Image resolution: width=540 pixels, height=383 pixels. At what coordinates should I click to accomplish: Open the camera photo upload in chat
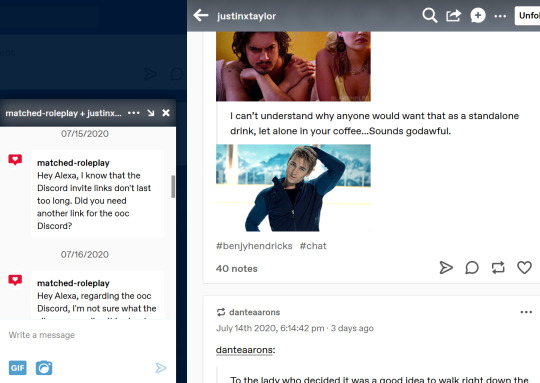(44, 368)
